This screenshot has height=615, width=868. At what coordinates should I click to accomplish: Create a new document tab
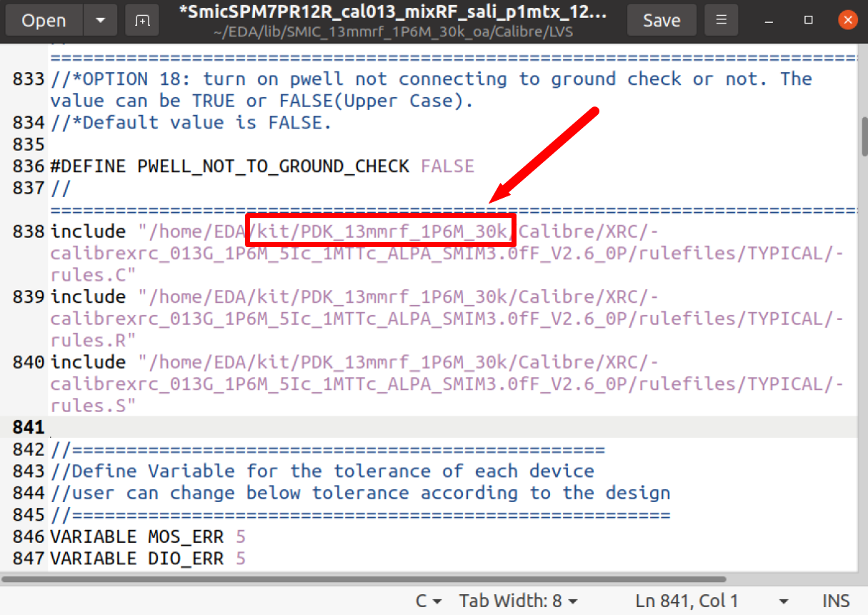(x=141, y=20)
